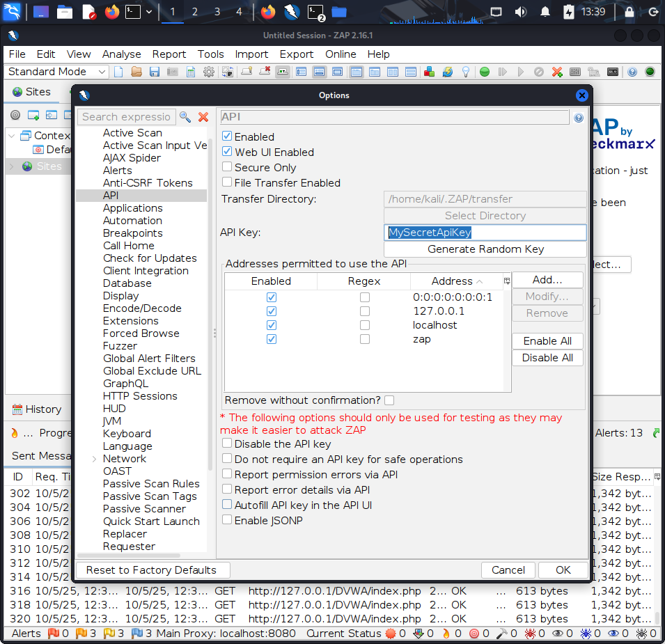Click the notifications bell tray icon
The image size is (665, 644).
[x=545, y=12]
